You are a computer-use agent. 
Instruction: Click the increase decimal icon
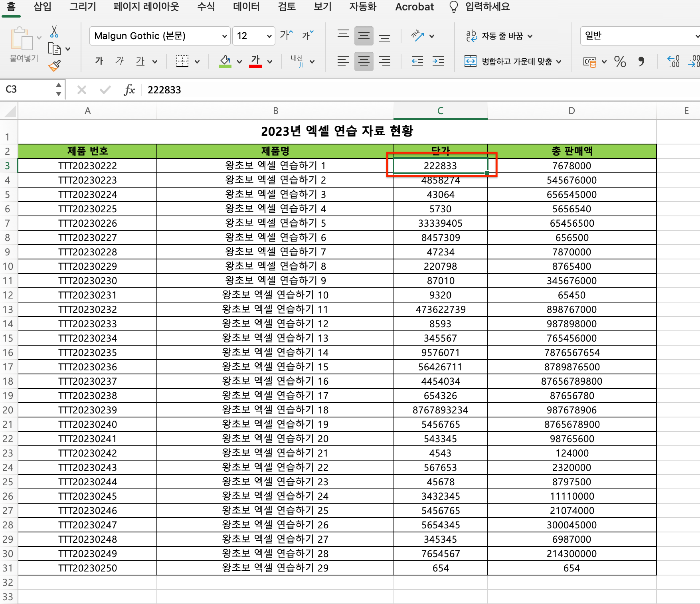tap(673, 62)
